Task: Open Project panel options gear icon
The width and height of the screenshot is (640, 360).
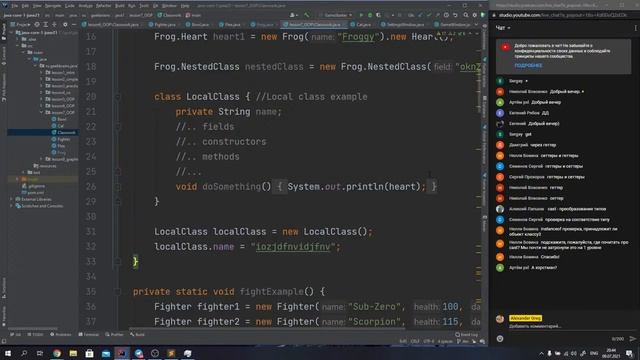Action: (x=65, y=24)
